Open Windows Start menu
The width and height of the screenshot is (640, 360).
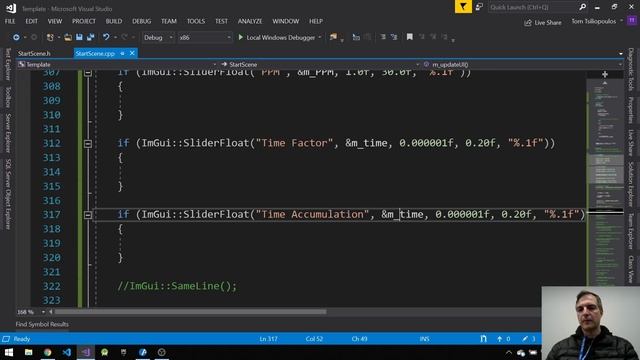(9, 352)
